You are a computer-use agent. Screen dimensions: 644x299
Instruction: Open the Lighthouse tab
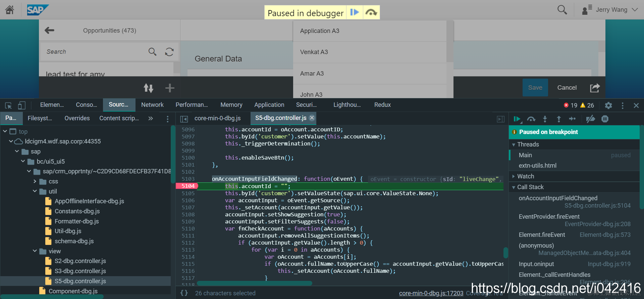(x=347, y=105)
